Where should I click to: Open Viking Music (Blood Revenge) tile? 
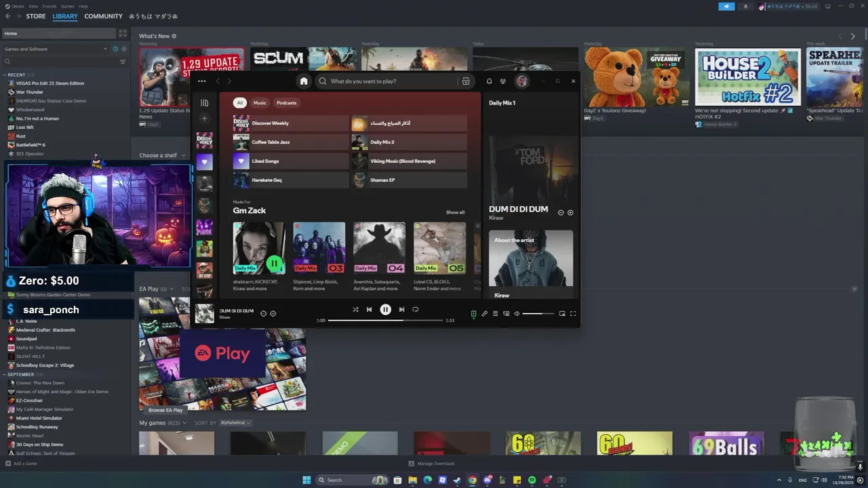point(409,161)
